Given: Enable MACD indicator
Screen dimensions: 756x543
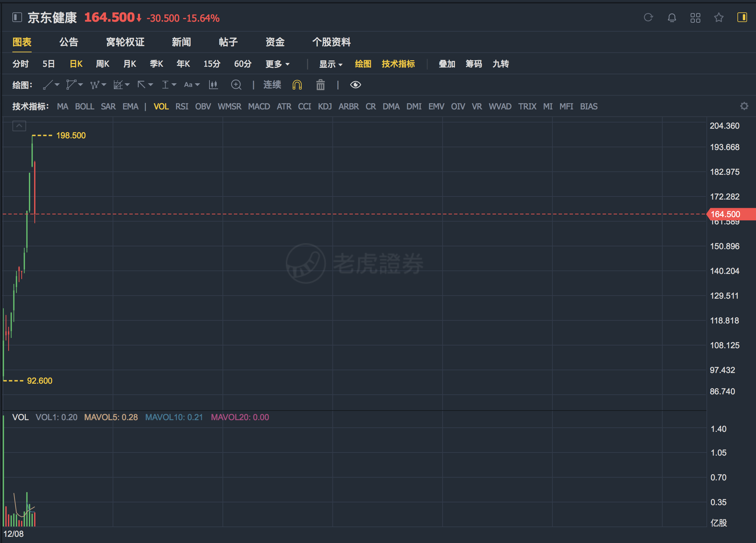Looking at the screenshot, I should 259,106.
